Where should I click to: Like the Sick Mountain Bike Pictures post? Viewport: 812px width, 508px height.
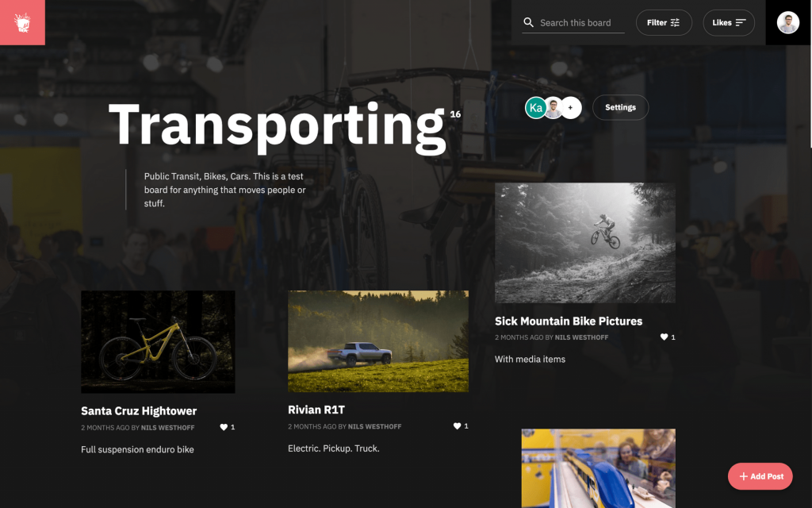664,337
